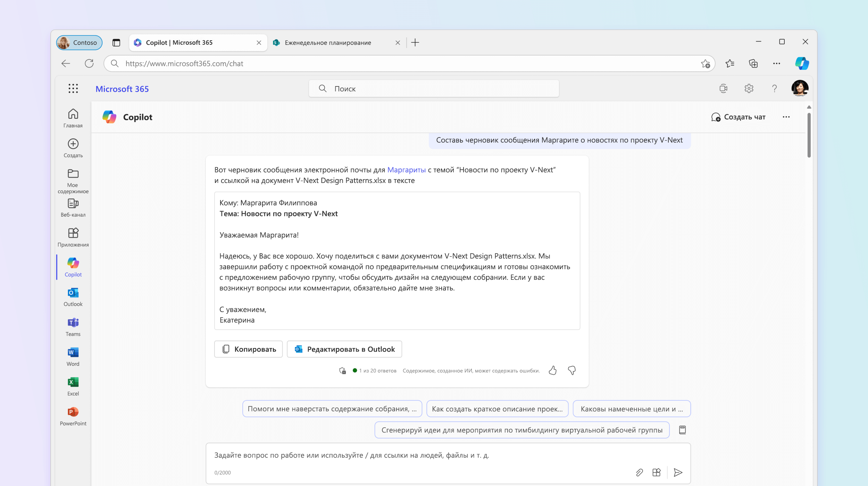Click thumbs down feedback button

pos(571,370)
